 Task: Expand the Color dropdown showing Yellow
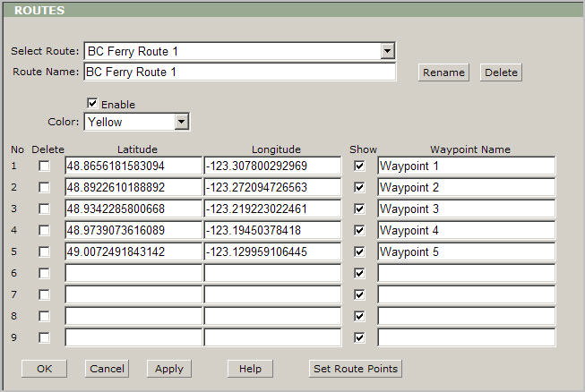pyautogui.click(x=182, y=122)
